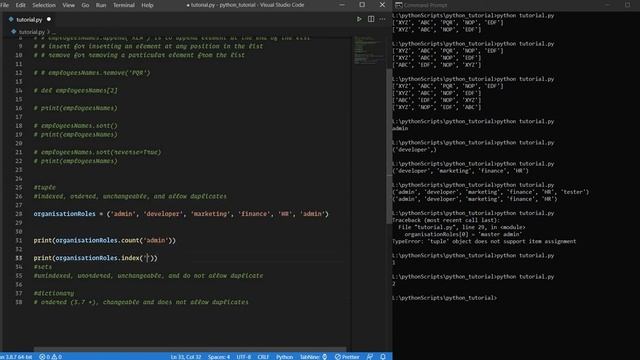Open the View menu

[x=69, y=5]
